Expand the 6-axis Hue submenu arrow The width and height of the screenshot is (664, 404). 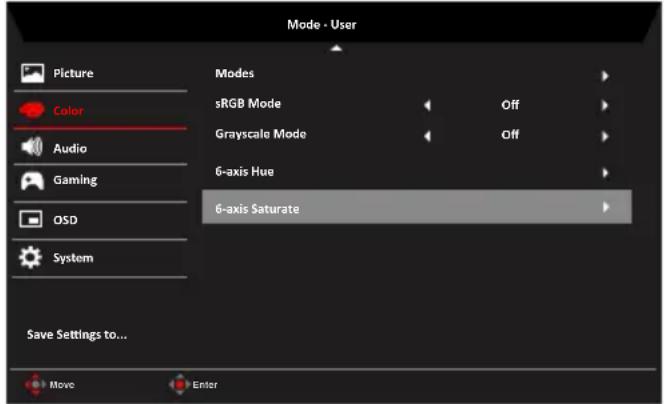coord(605,173)
